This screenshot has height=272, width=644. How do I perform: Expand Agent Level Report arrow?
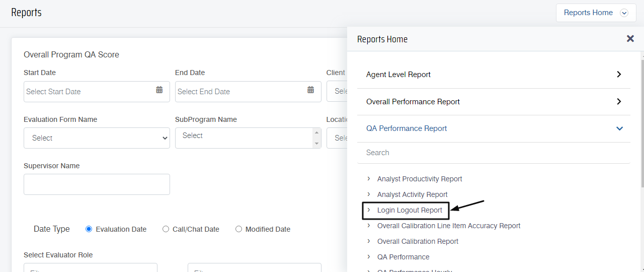(x=619, y=75)
